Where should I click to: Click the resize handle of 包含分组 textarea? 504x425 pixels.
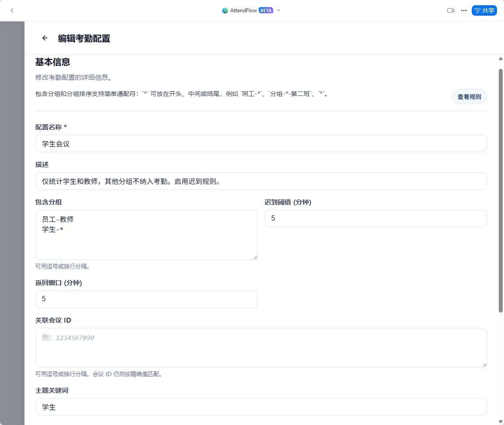pos(255,257)
